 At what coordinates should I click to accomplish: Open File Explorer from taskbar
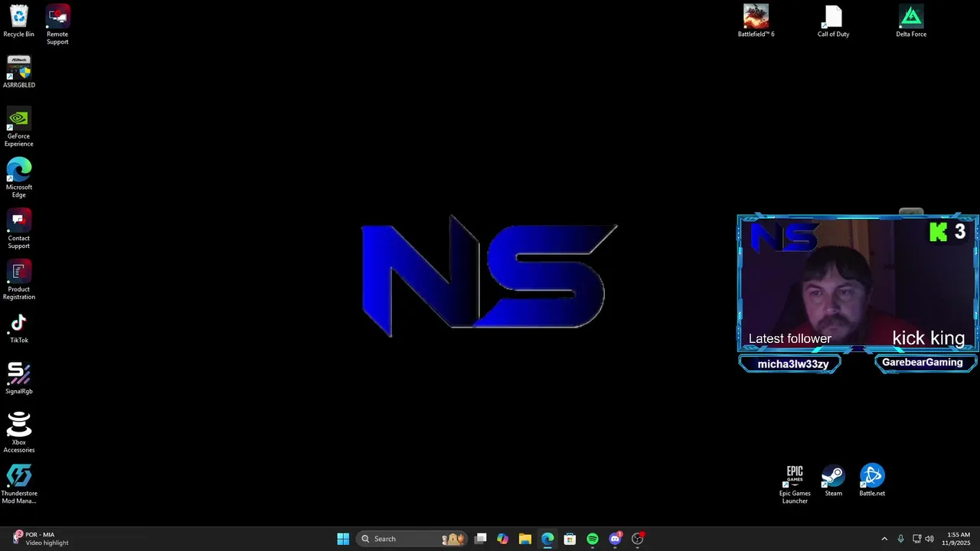[x=525, y=539]
